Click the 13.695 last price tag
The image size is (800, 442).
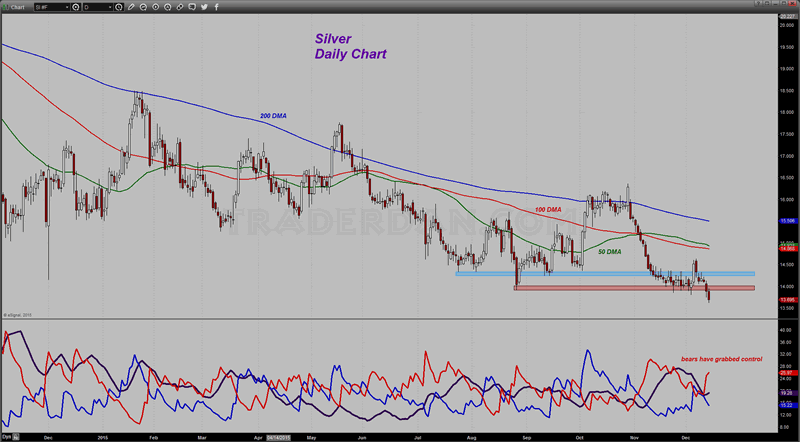coord(788,300)
